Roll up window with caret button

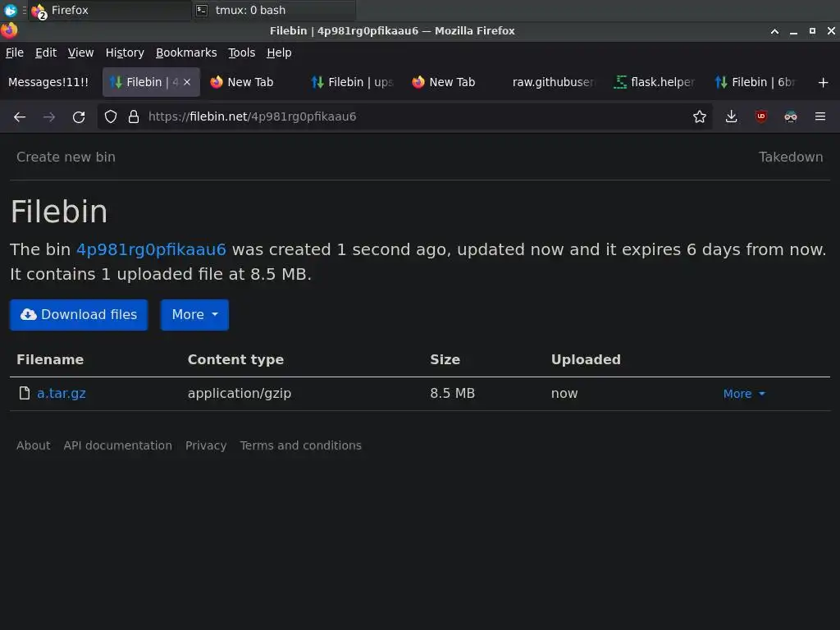[774, 31]
